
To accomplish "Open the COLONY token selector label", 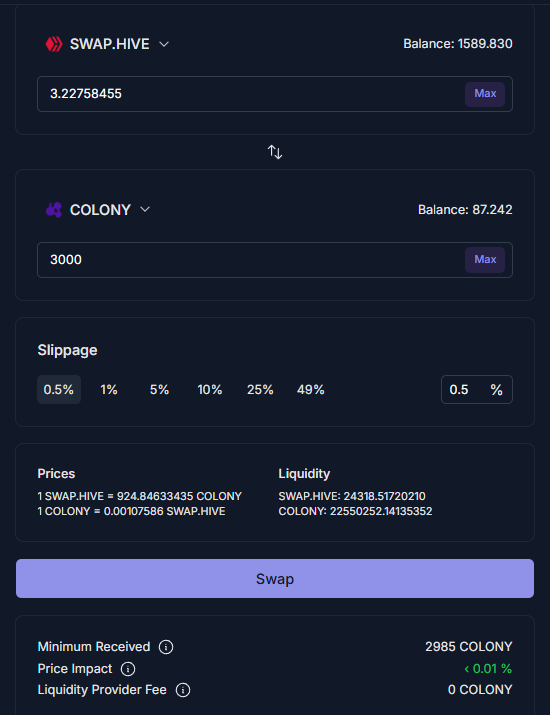I will [x=100, y=210].
